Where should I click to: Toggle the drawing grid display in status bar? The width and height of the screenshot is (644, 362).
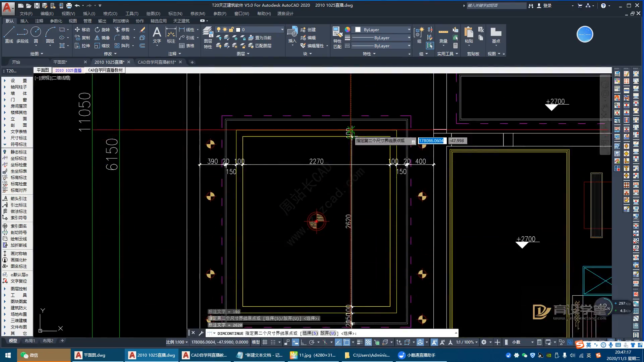tap(265, 342)
